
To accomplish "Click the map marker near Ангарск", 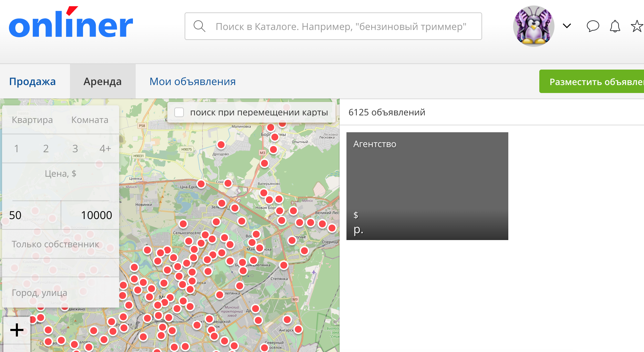I will [298, 329].
